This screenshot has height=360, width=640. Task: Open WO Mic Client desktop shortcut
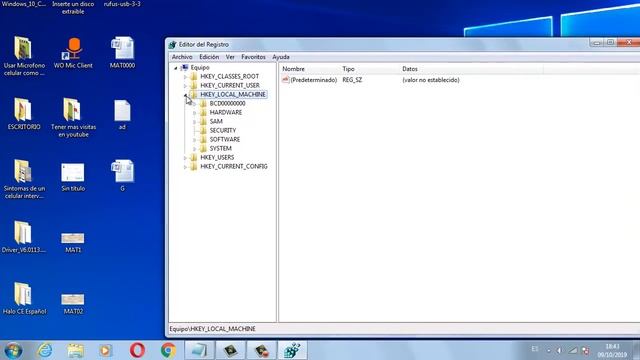coord(73,53)
